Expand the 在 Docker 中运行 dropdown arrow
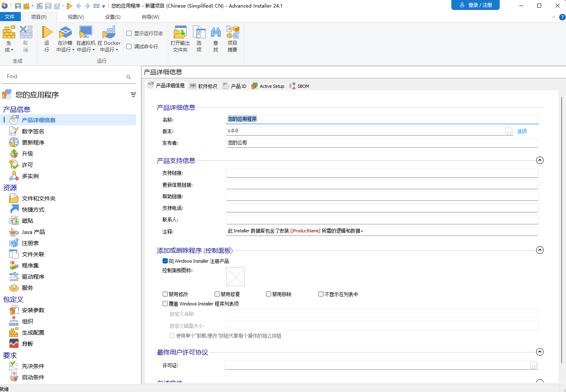This screenshot has height=392, width=566. point(117,50)
